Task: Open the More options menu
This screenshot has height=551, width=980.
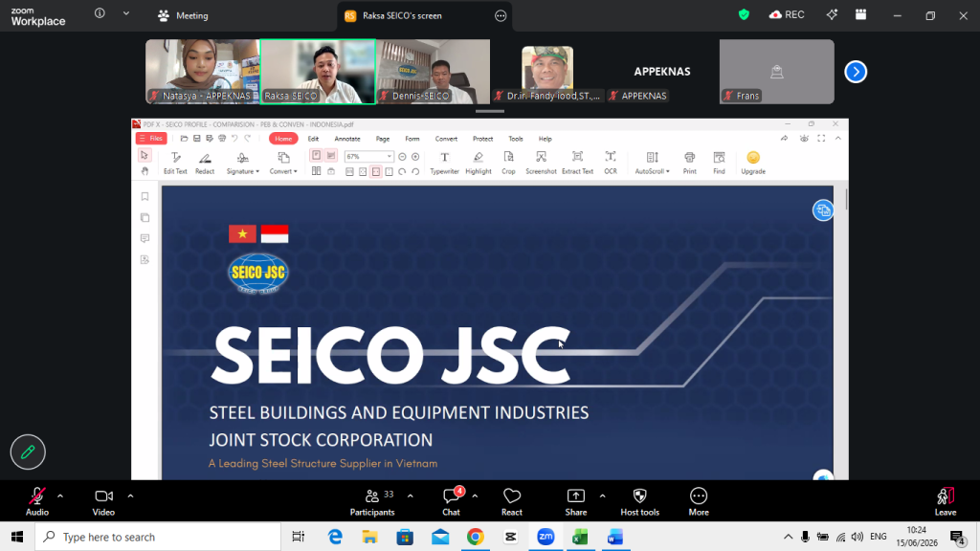Action: [x=699, y=501]
